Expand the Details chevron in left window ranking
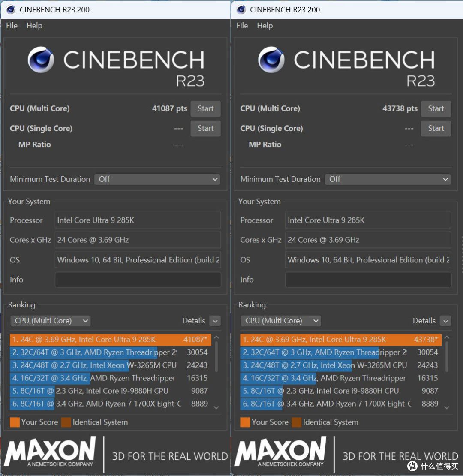Viewport: 463px width, 476px height. [x=215, y=321]
